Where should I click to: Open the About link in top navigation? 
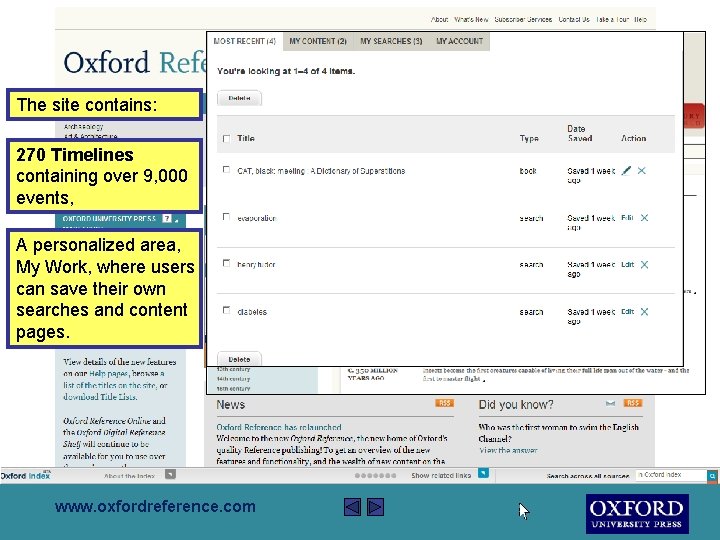tap(439, 19)
